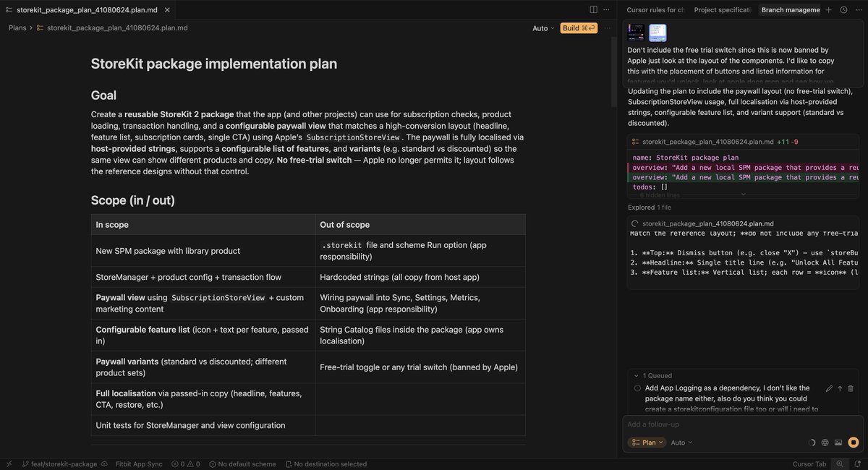Image resolution: width=868 pixels, height=470 pixels.
Task: Click the web search globe icon
Action: coord(825,443)
